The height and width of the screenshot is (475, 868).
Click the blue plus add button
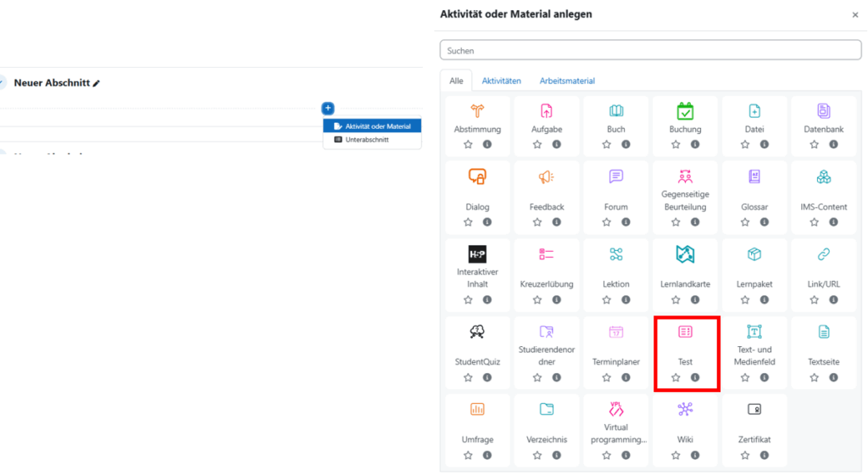(x=328, y=109)
